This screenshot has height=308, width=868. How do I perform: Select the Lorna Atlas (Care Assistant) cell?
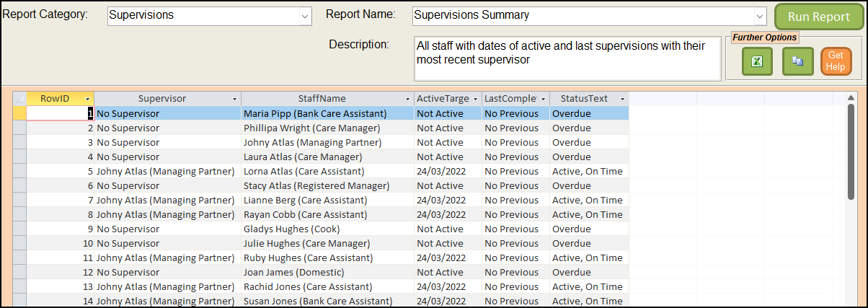pyautogui.click(x=327, y=171)
